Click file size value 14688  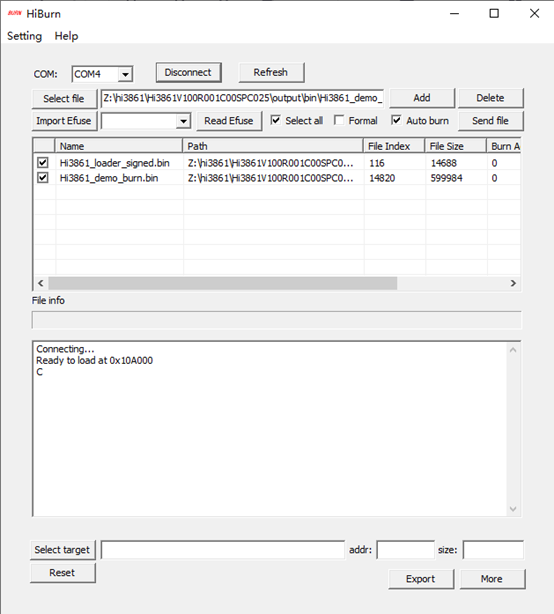point(444,163)
